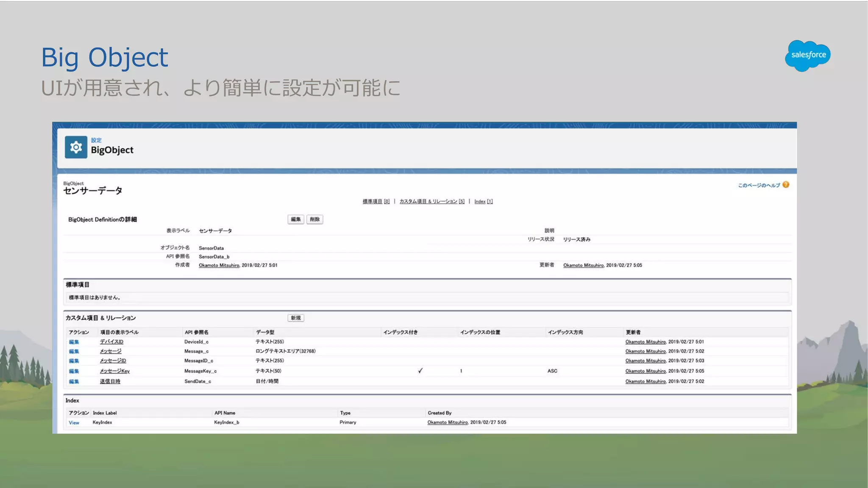Jump to the Index [1] anchor link

483,202
